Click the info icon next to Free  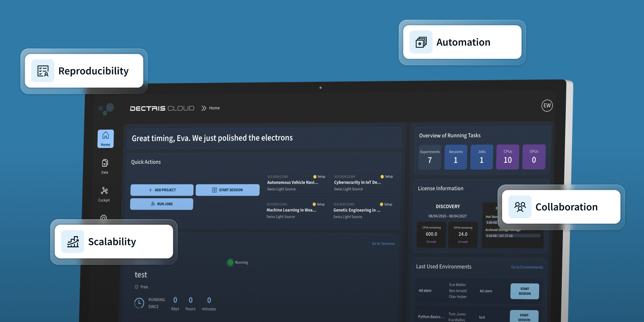tap(137, 287)
